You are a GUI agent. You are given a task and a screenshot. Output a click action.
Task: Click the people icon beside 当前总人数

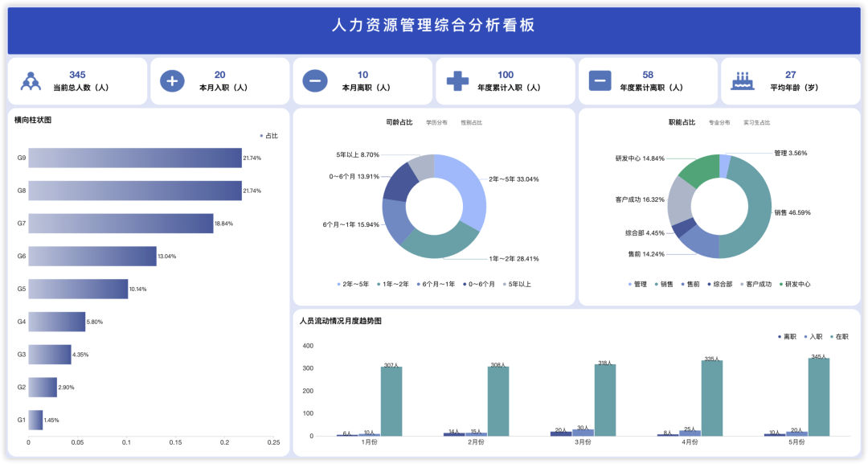(x=31, y=81)
